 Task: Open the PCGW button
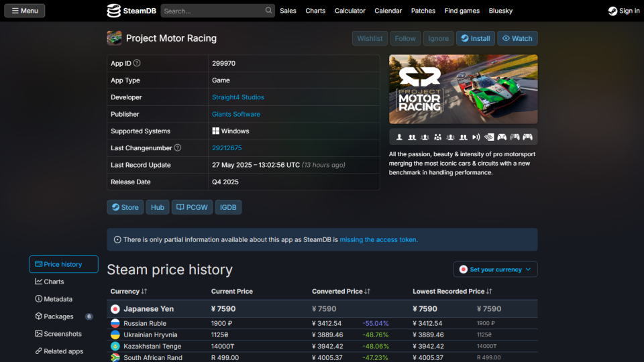point(193,207)
